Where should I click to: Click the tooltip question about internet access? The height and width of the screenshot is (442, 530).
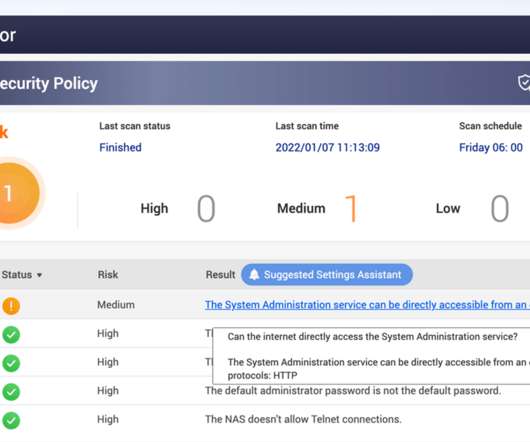click(372, 337)
